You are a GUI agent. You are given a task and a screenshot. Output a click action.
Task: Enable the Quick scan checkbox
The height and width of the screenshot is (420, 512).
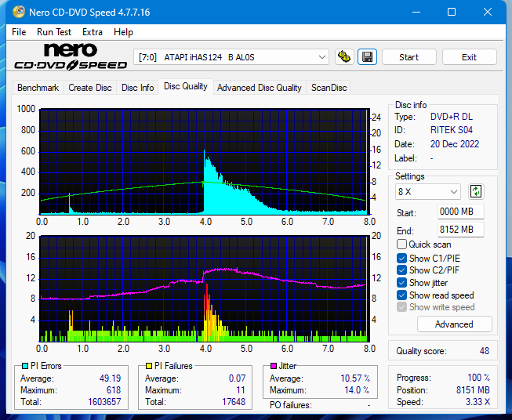coord(401,244)
